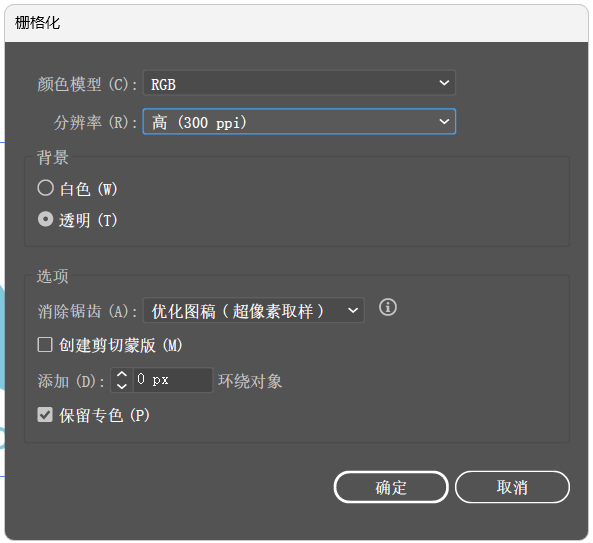Image resolution: width=593 pixels, height=543 pixels.
Task: Click the 透明 (T) label text
Action: coord(88,220)
